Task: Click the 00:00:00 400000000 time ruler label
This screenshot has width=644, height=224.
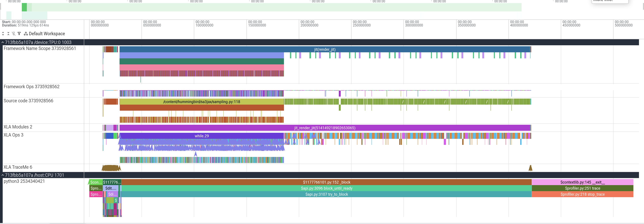Action: point(519,23)
